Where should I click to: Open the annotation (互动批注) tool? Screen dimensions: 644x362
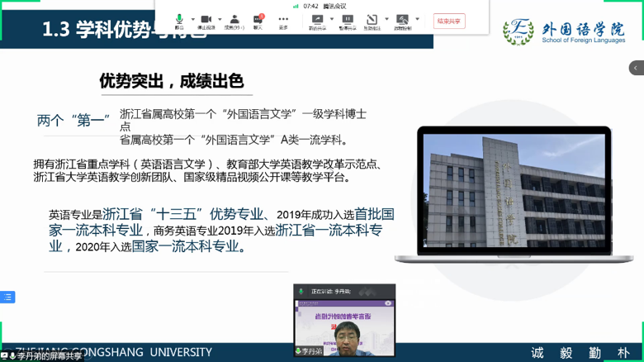[372, 20]
